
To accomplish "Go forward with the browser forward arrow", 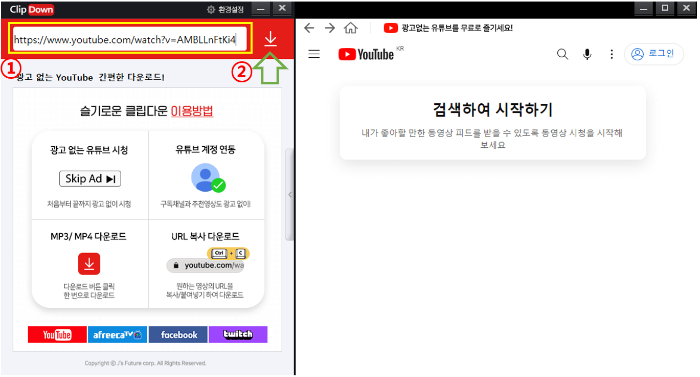I will pyautogui.click(x=330, y=28).
